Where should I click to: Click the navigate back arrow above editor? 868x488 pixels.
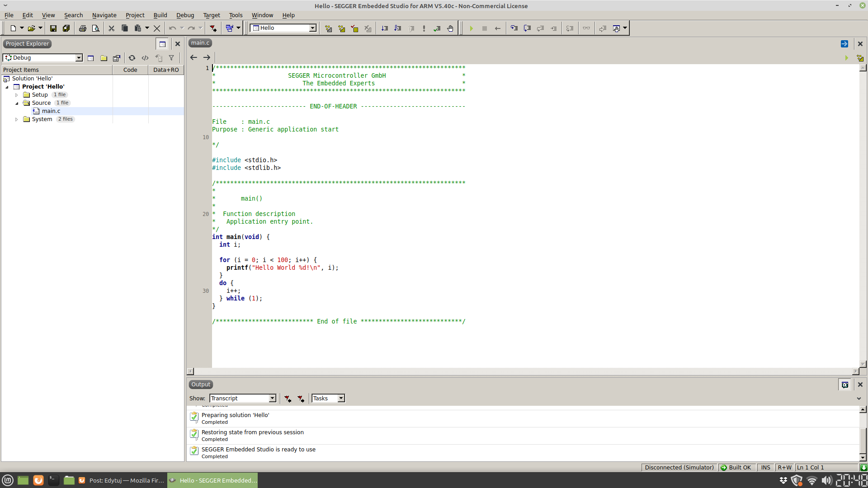pos(193,57)
